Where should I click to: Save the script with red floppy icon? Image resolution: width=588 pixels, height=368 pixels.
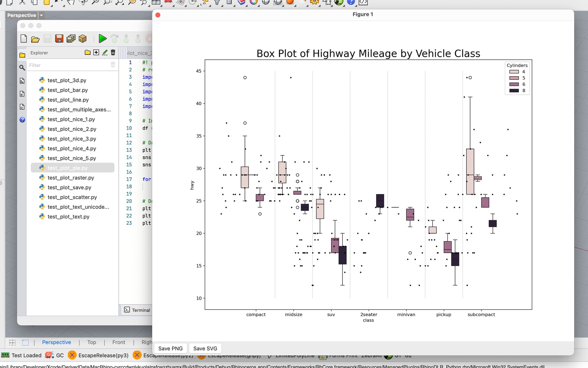pos(59,39)
